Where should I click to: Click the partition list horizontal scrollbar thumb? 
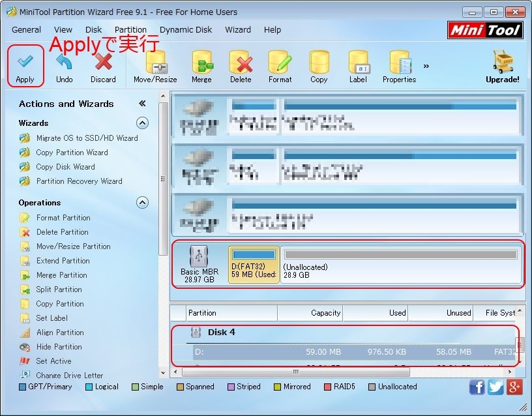tap(296, 372)
